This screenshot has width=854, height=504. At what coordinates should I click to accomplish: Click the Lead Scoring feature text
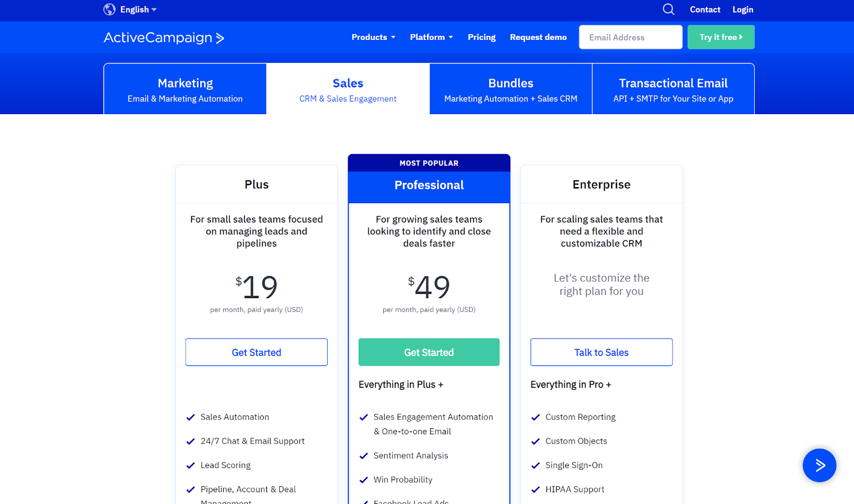tap(226, 465)
